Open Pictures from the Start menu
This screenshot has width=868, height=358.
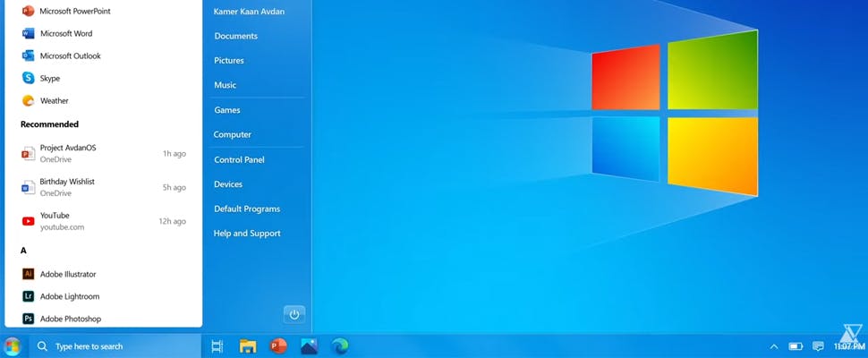tap(229, 60)
